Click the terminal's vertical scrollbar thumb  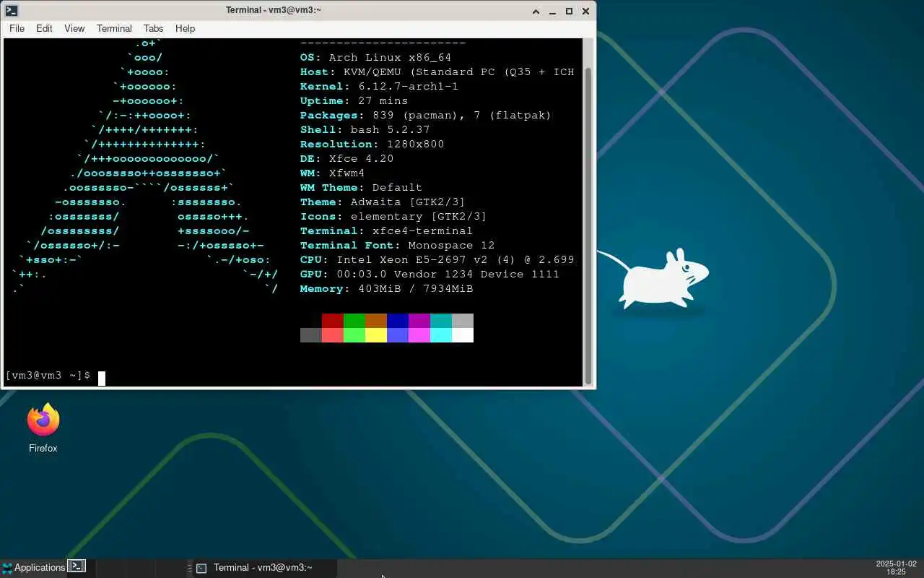pyautogui.click(x=588, y=225)
